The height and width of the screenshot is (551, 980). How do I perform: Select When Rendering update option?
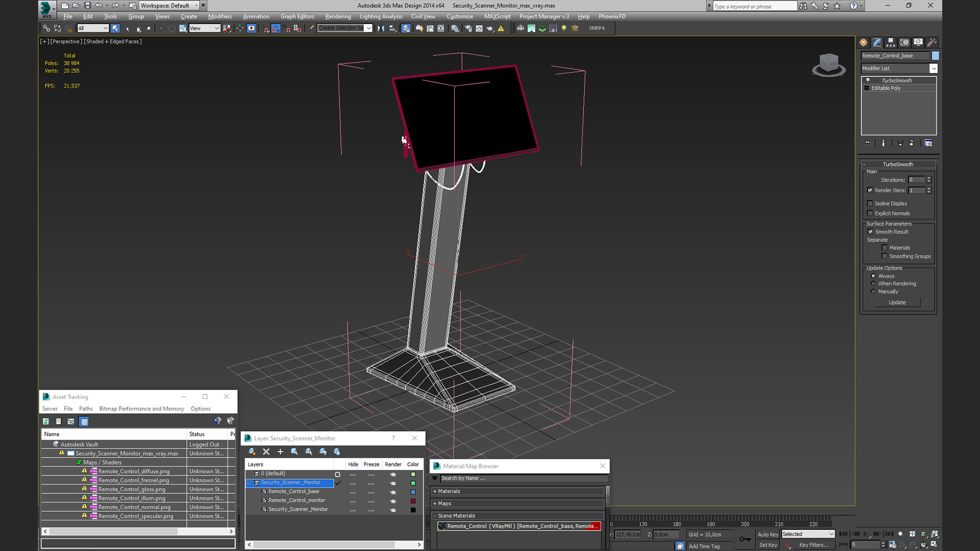click(x=873, y=284)
